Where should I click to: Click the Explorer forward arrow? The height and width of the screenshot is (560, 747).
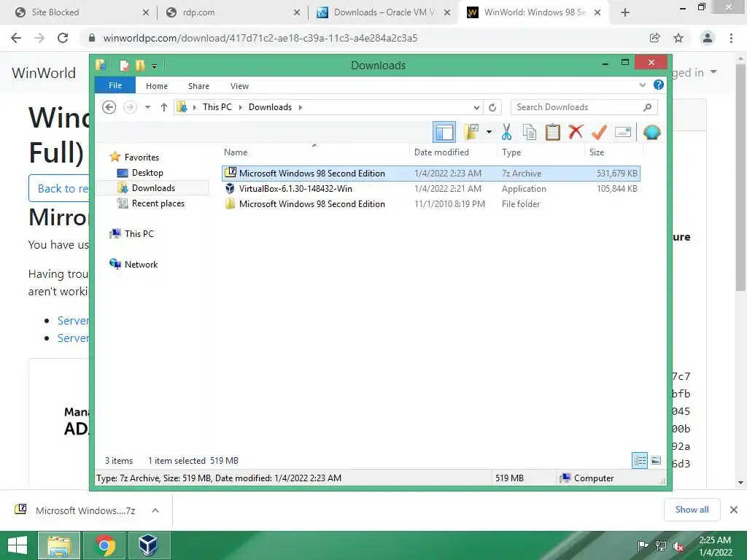[130, 107]
